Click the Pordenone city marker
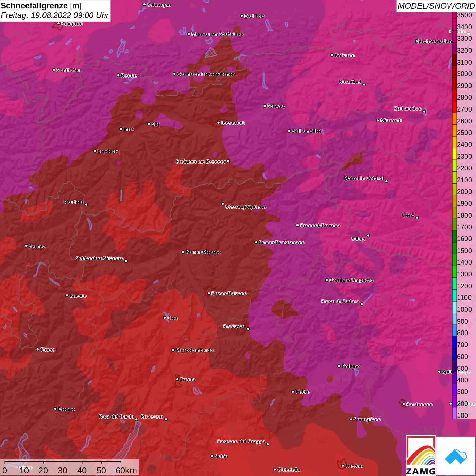 (404, 404)
